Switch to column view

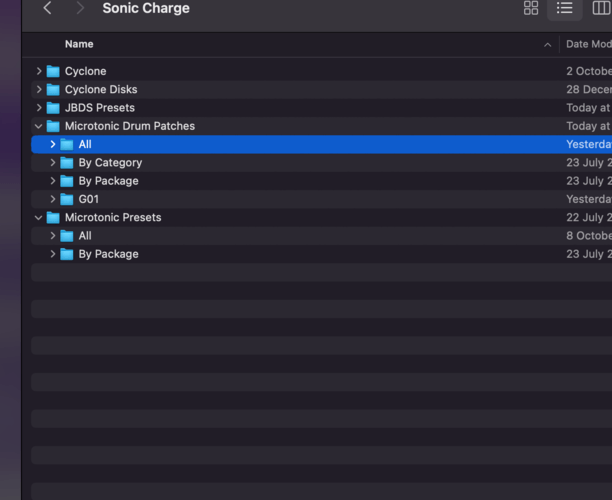tap(601, 8)
